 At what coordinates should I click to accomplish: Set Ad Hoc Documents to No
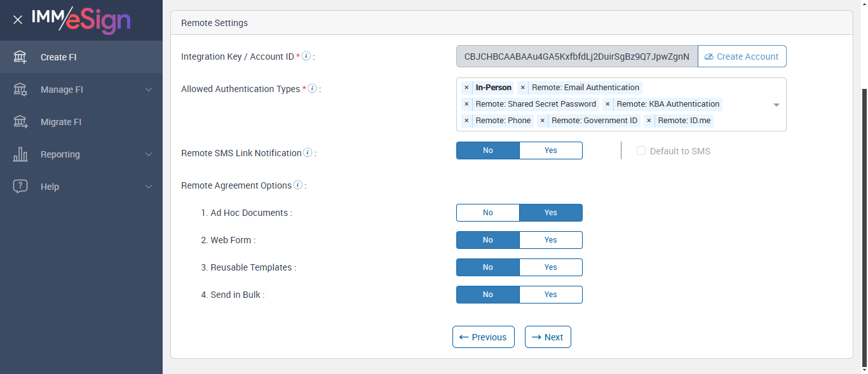coord(488,213)
